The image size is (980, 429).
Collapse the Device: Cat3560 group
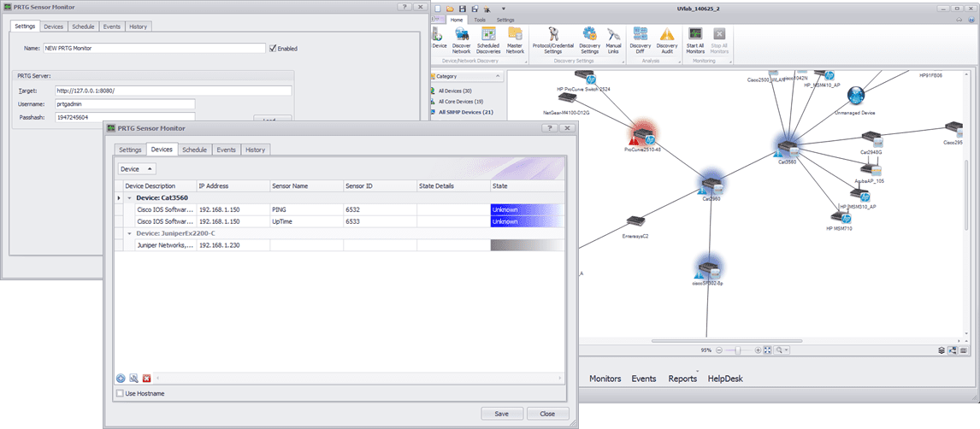point(130,197)
